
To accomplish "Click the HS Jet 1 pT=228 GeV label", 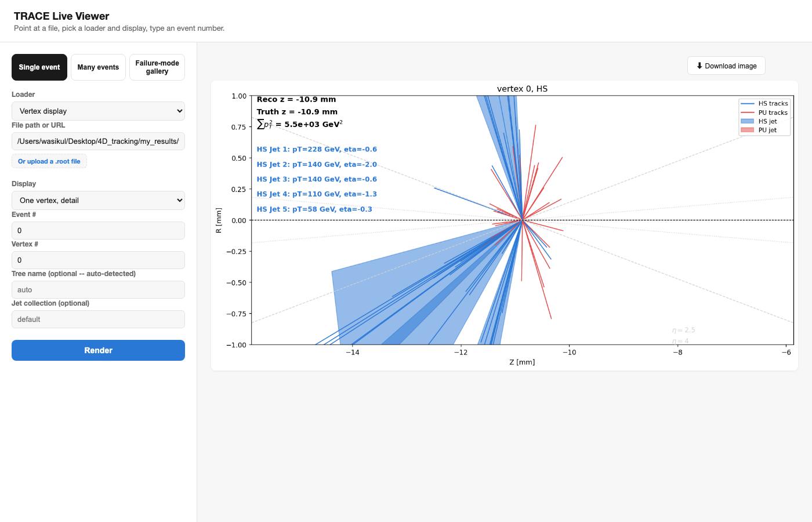I will [x=317, y=149].
